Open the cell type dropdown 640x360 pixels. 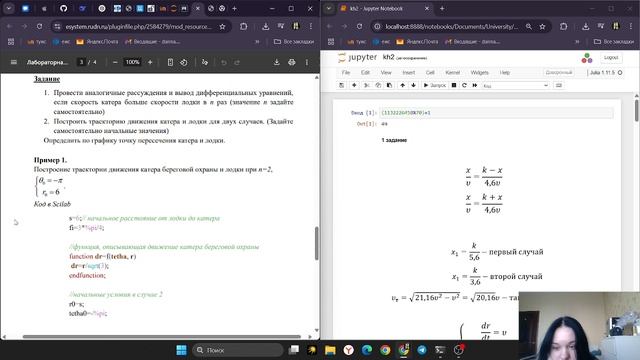click(516, 85)
